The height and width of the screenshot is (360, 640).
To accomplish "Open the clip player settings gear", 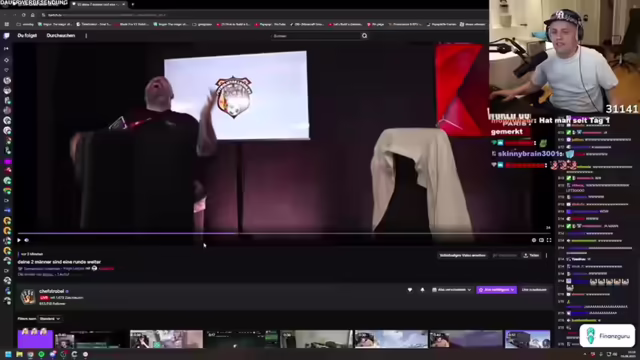I will [534, 240].
